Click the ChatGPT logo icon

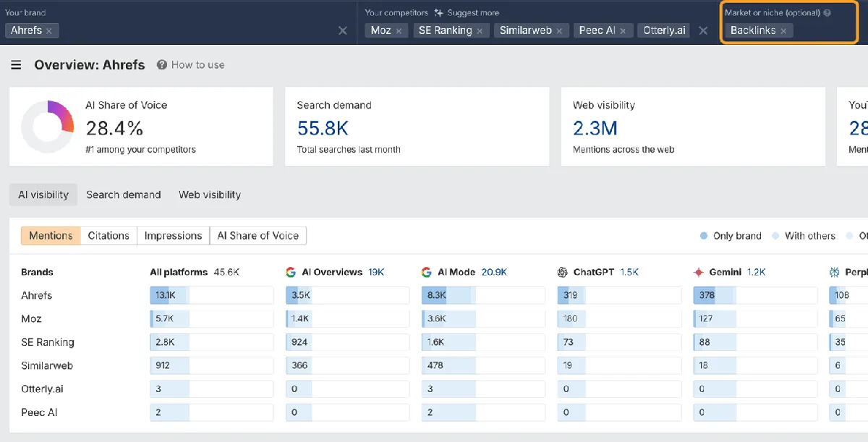click(563, 273)
